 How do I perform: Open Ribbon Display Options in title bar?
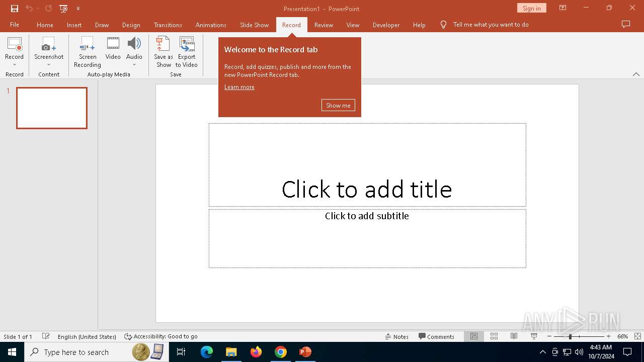[562, 8]
